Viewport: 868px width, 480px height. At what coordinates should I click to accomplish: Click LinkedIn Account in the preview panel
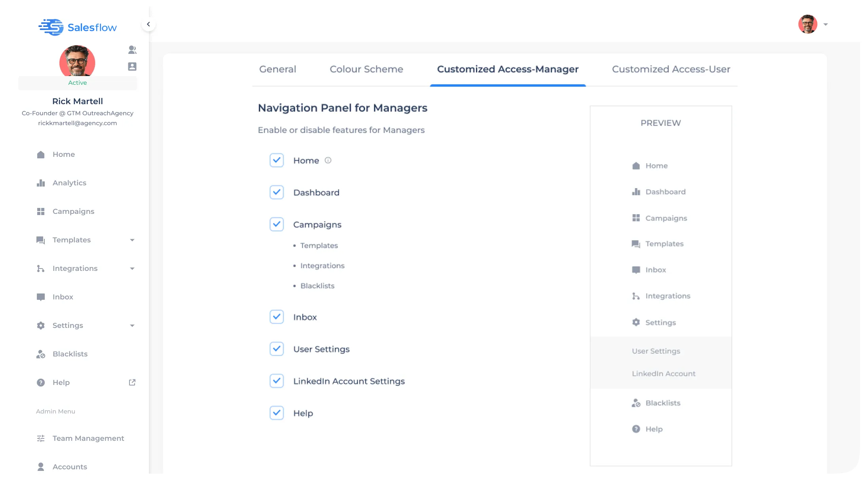663,374
